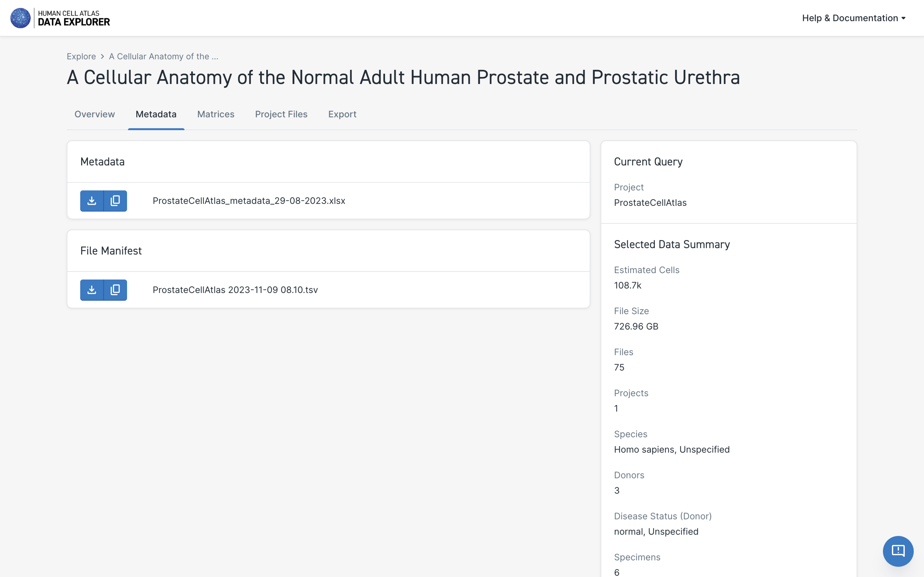This screenshot has height=577, width=924.
Task: Click the A Cellular Anatomy breadcrumb expander
Action: (x=164, y=56)
